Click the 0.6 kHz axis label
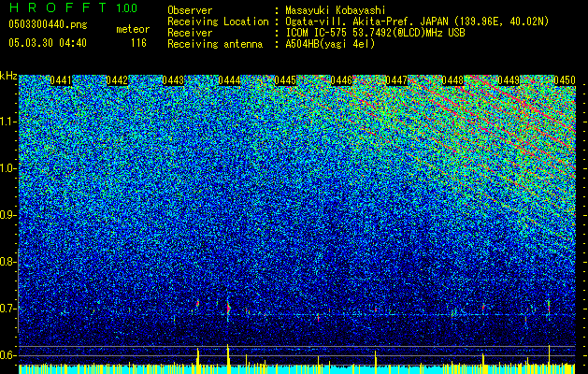The height and width of the screenshot is (374, 588). tap(7, 355)
